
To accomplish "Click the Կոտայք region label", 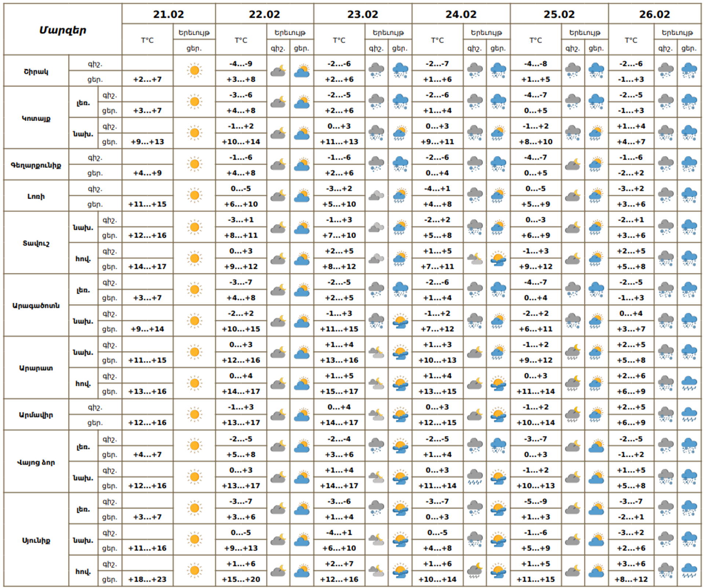I will tap(36, 118).
